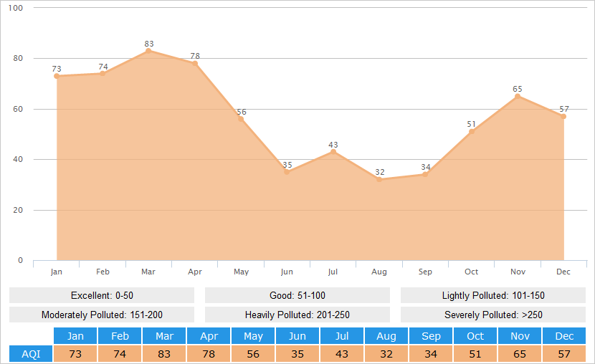
Task: Click the table cell with value 57
Action: click(x=564, y=354)
